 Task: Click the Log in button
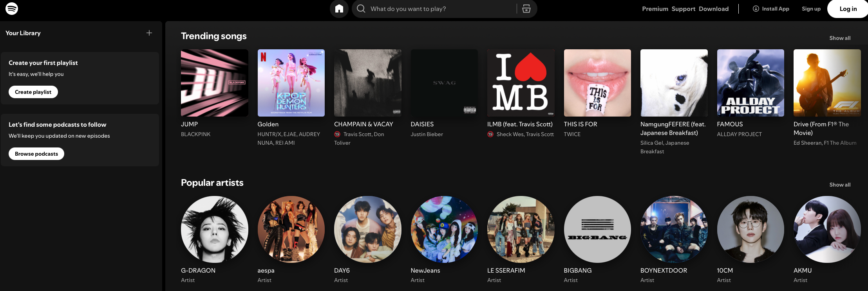pos(848,9)
